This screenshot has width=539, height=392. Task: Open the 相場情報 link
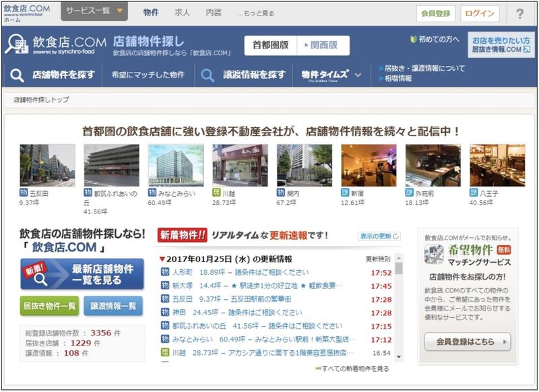[x=398, y=78]
